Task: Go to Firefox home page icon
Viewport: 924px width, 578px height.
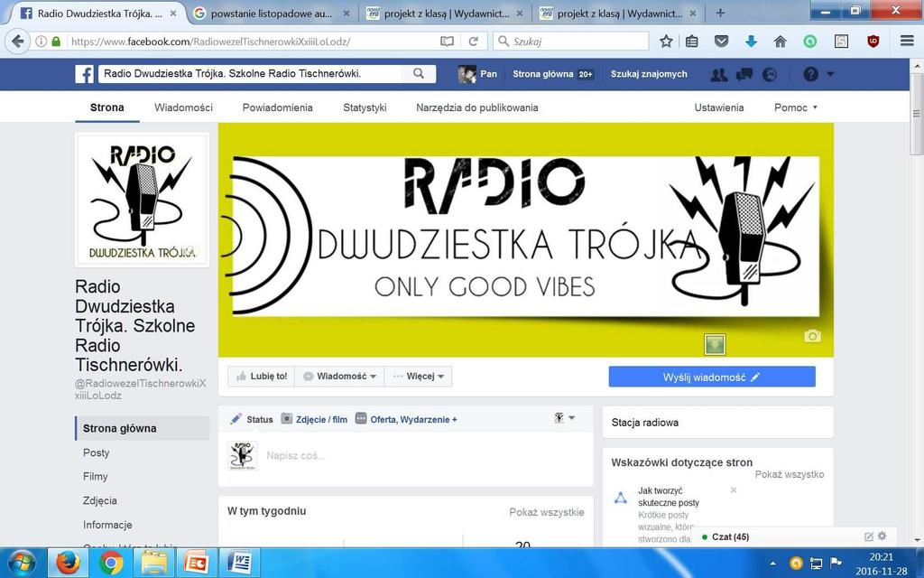Action: click(781, 42)
